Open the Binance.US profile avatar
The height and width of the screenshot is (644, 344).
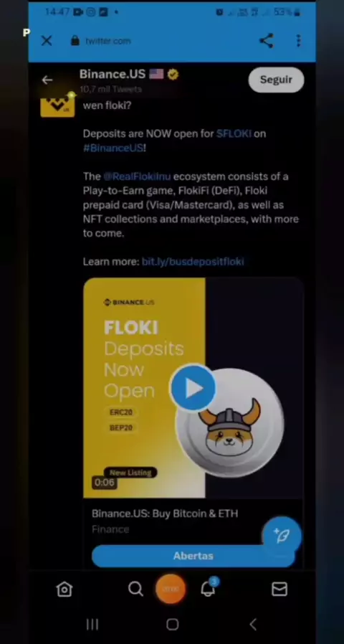(x=57, y=106)
